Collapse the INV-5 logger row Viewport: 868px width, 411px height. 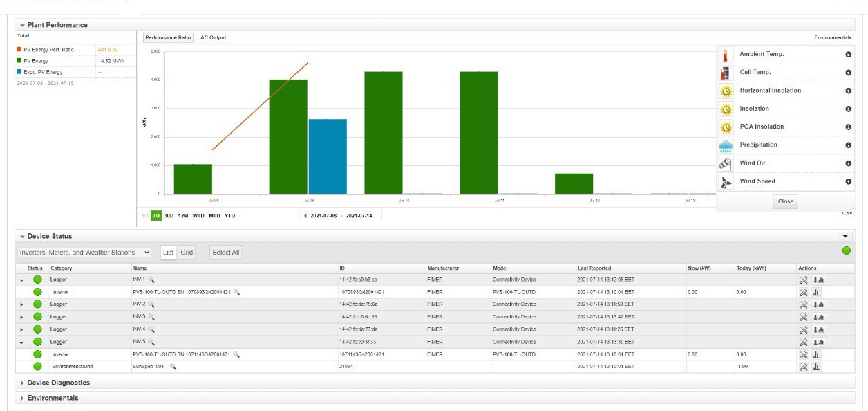pos(21,342)
